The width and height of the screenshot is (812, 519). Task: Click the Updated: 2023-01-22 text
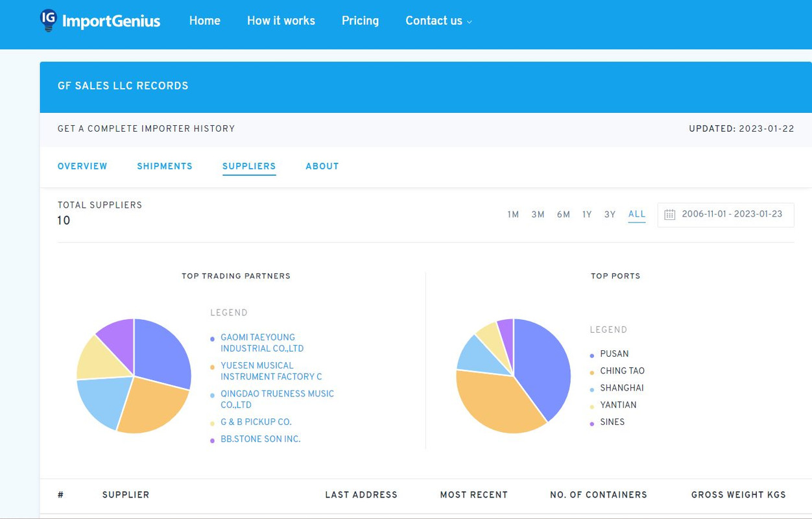(741, 128)
